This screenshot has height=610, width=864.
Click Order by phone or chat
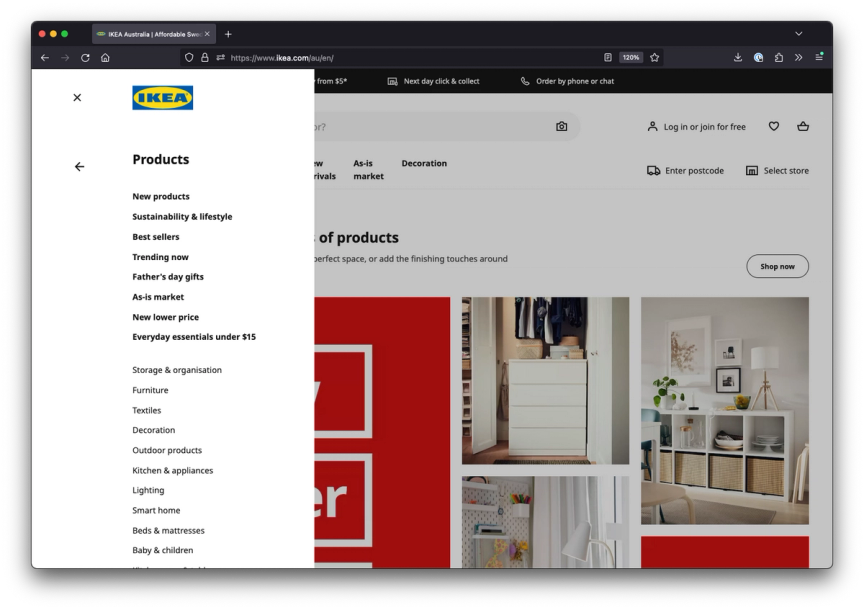tap(568, 81)
